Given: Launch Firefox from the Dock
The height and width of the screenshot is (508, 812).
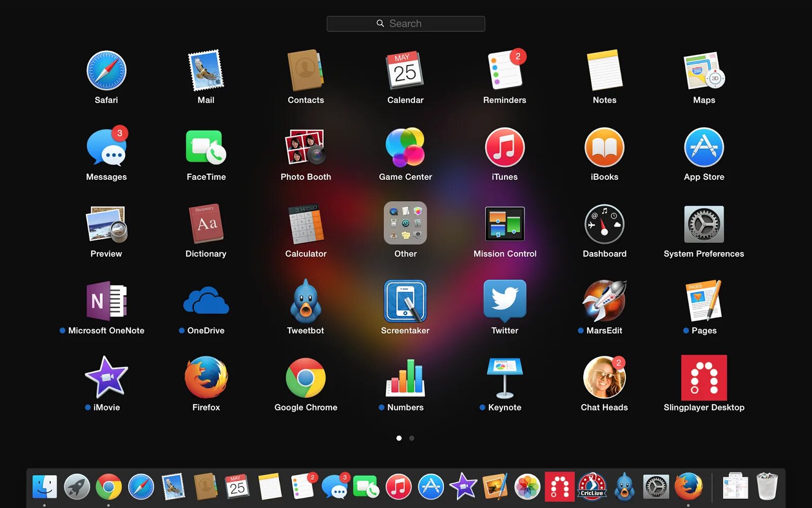Looking at the screenshot, I should (689, 487).
